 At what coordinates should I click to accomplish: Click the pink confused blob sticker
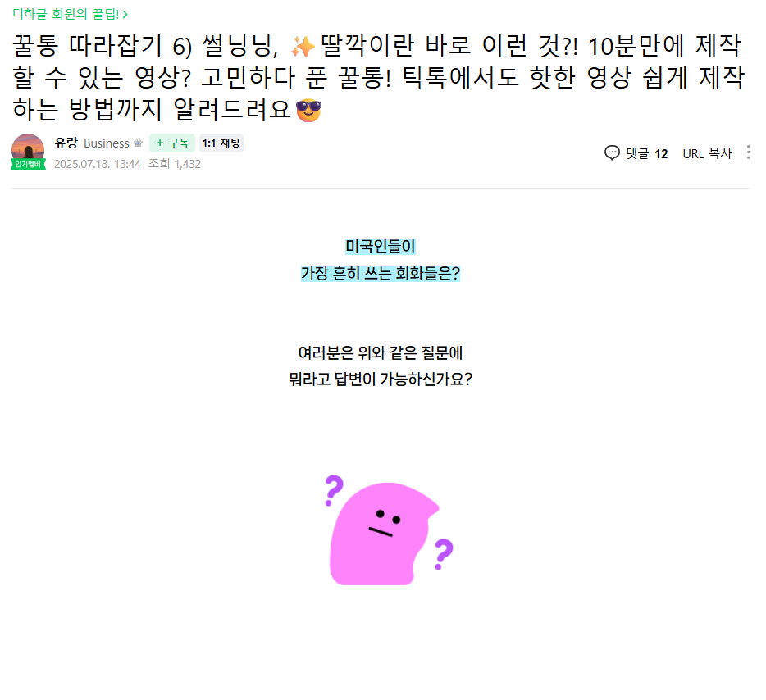[x=389, y=530]
